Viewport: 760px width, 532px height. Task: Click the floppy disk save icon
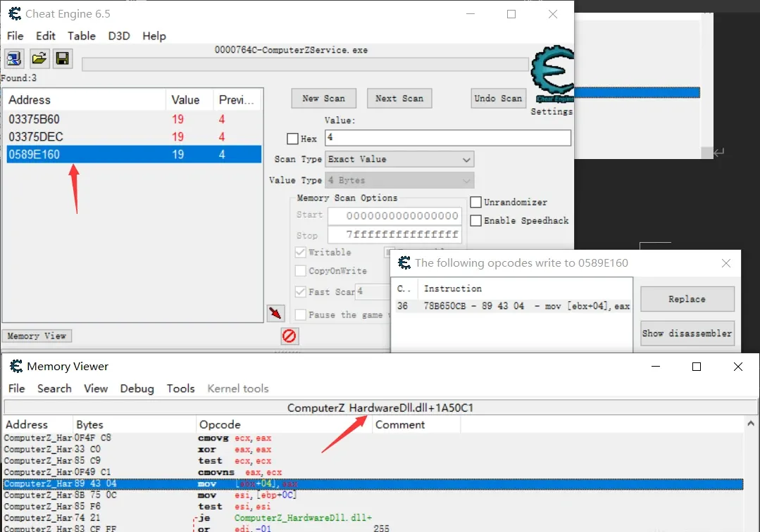click(63, 59)
